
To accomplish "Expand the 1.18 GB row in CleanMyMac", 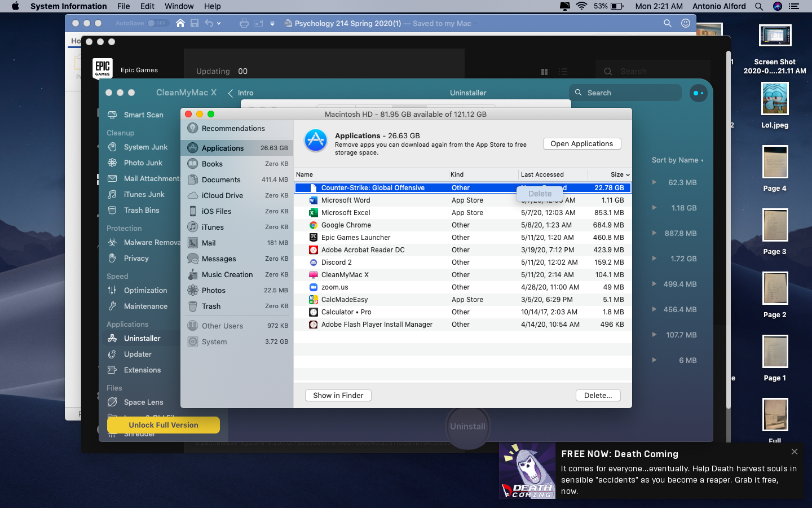I will click(654, 208).
